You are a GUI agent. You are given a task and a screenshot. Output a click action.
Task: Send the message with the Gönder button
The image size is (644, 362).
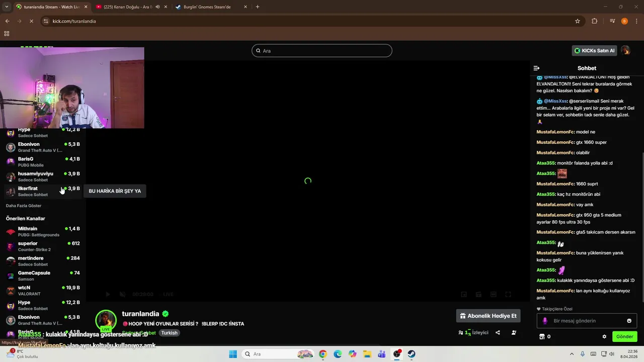click(x=624, y=336)
